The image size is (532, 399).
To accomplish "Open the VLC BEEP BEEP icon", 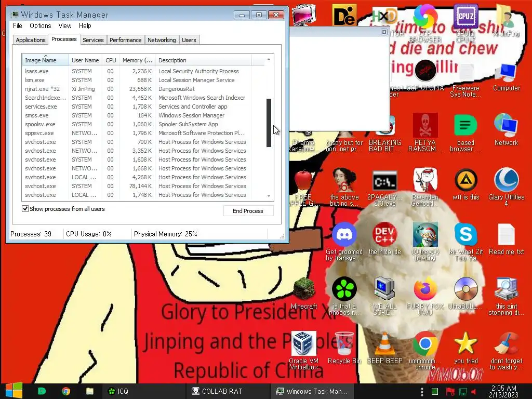I will [384, 343].
